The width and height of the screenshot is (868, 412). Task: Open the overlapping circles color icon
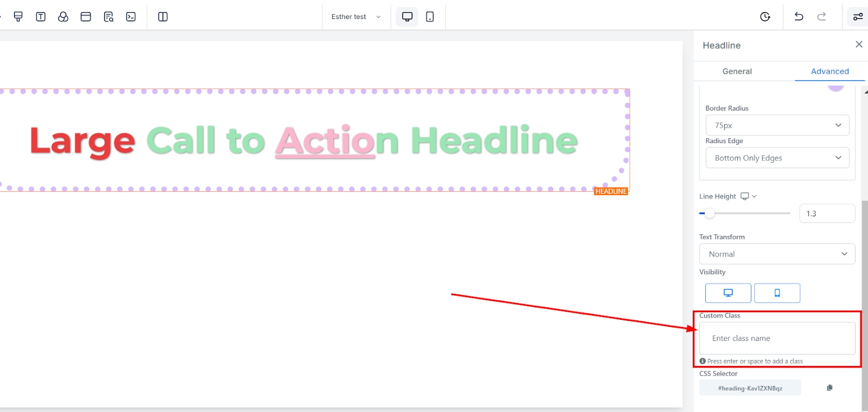[63, 17]
